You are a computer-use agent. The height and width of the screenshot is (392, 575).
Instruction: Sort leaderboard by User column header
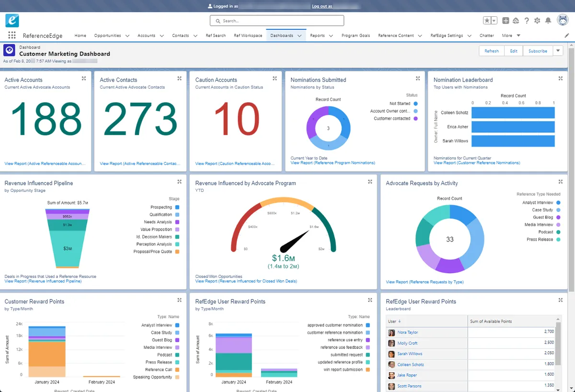(x=426, y=321)
